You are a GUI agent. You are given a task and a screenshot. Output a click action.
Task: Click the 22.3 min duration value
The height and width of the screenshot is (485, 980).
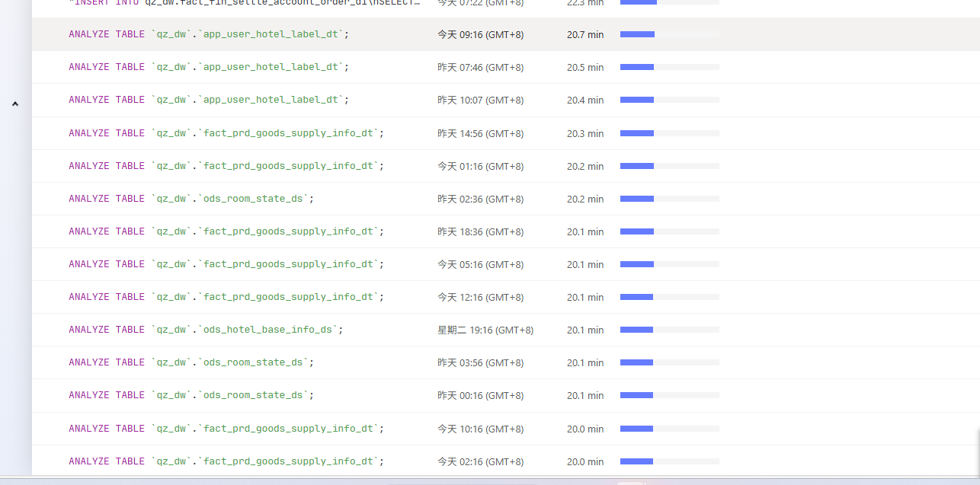[x=584, y=3]
